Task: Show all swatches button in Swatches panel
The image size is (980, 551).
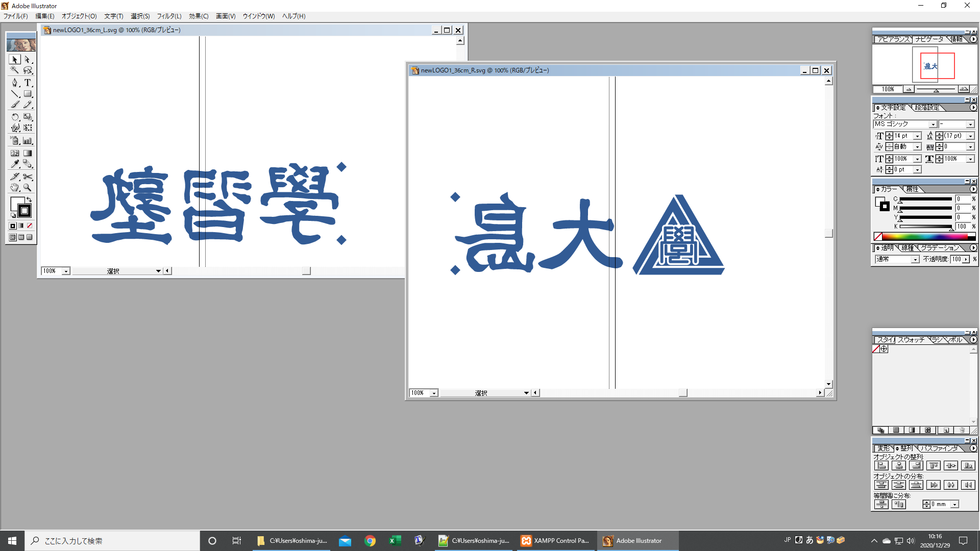Action: (x=880, y=430)
